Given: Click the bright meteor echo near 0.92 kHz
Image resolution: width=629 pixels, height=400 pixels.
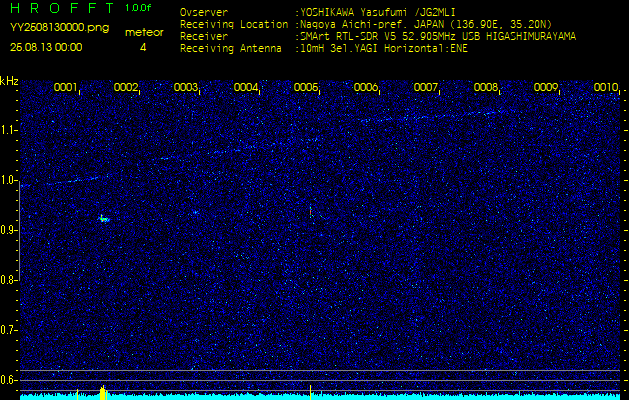Looking at the screenshot, I should [x=104, y=219].
